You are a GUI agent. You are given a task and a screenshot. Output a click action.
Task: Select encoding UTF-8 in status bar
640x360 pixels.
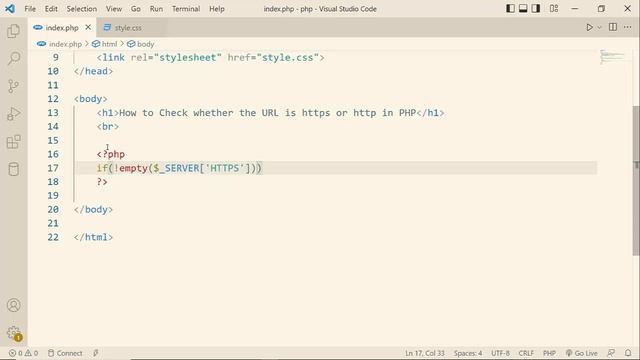click(500, 353)
